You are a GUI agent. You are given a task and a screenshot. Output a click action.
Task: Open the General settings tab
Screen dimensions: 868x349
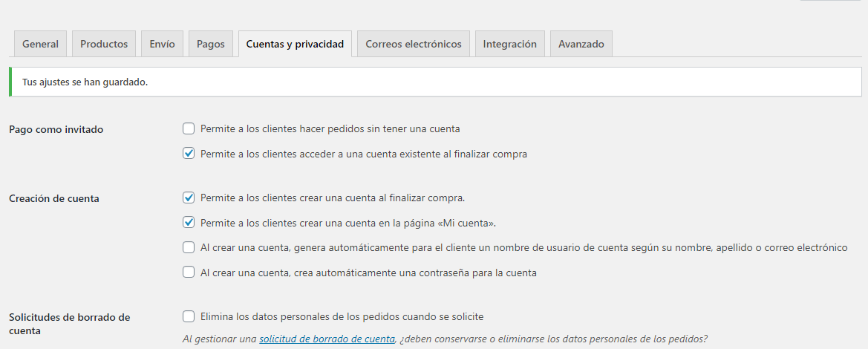point(40,44)
